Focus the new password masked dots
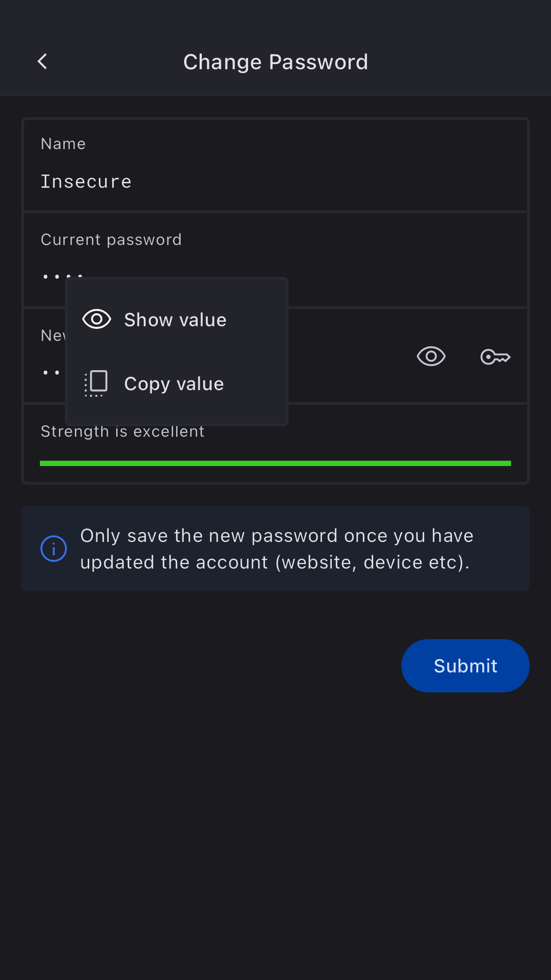 tap(51, 372)
